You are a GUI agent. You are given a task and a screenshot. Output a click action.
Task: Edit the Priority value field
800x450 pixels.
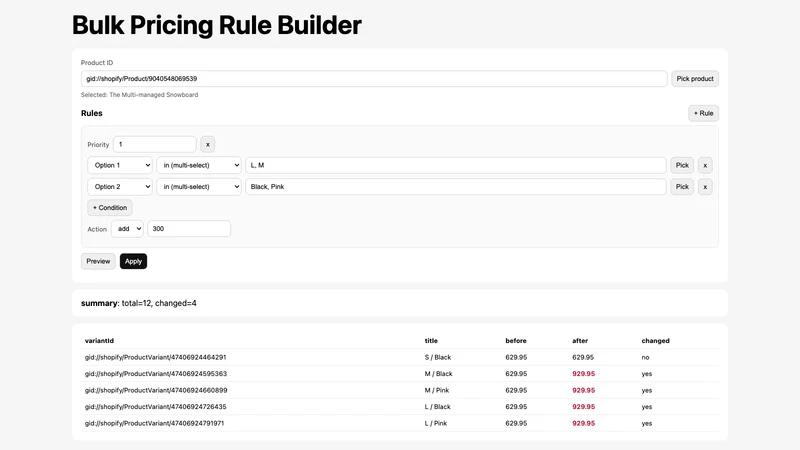coord(155,144)
